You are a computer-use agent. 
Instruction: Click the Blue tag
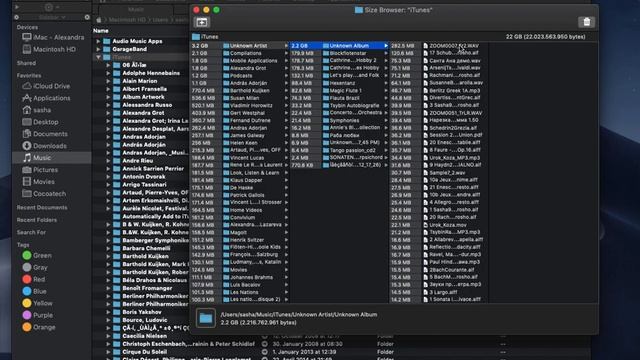point(34,291)
